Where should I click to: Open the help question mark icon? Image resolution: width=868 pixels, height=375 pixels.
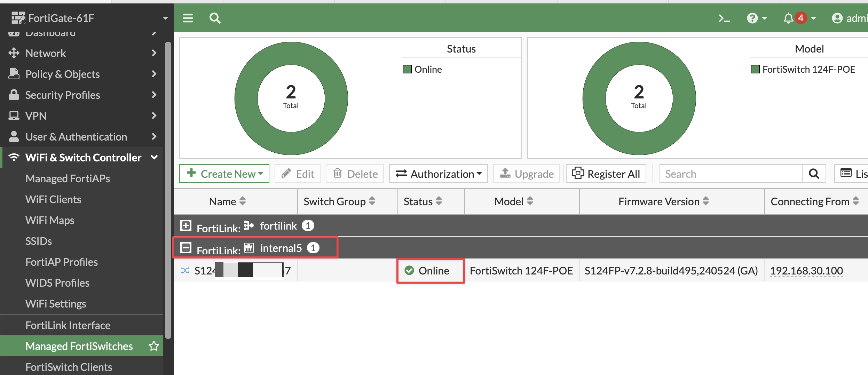pyautogui.click(x=752, y=18)
